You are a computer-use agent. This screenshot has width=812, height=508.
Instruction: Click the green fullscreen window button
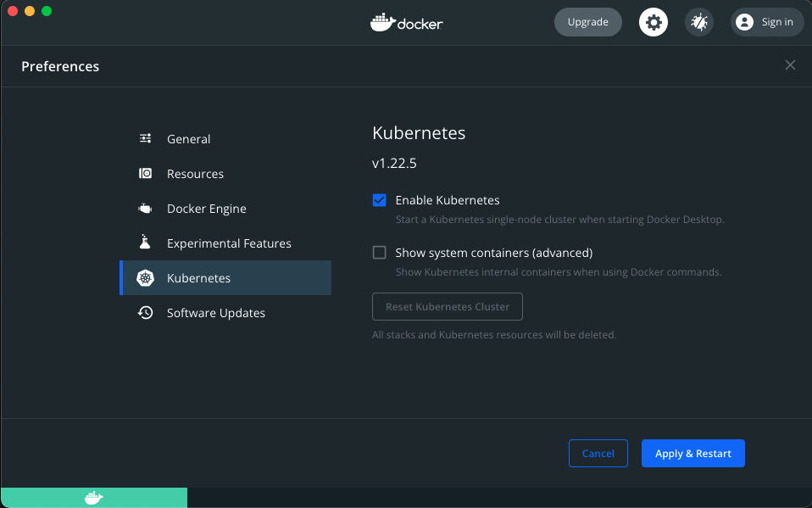click(47, 11)
